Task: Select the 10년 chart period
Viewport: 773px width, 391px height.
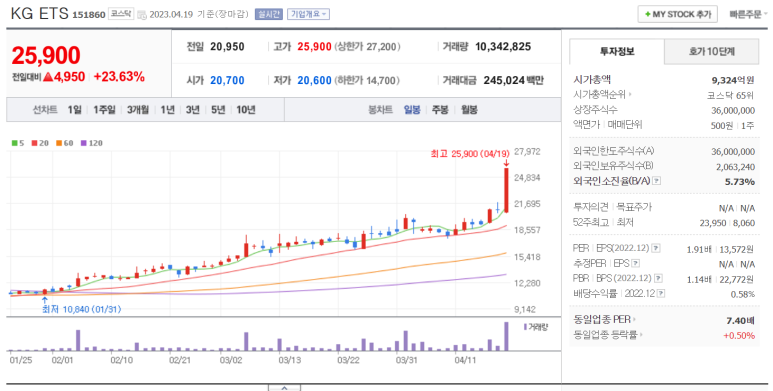Action: coord(246,109)
